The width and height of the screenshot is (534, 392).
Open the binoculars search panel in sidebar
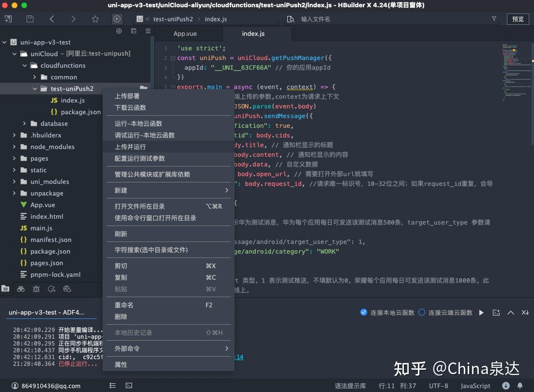[21, 289]
